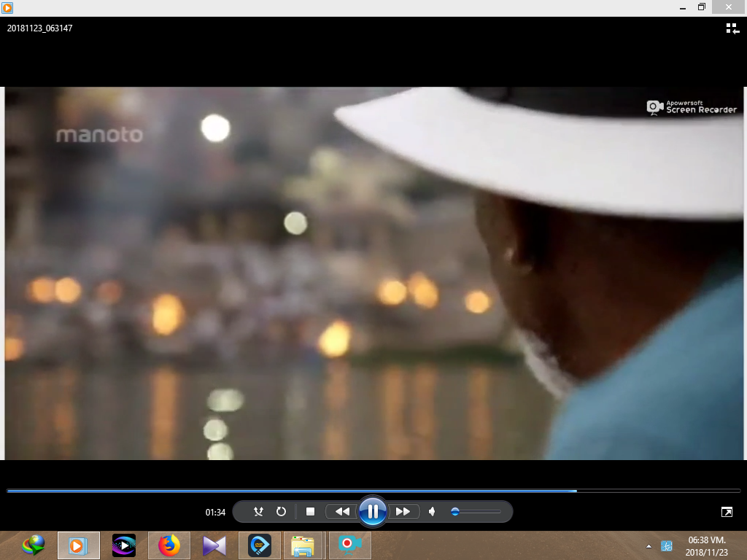Minimize the media player window
Image resolution: width=747 pixels, height=560 pixels.
click(683, 7)
